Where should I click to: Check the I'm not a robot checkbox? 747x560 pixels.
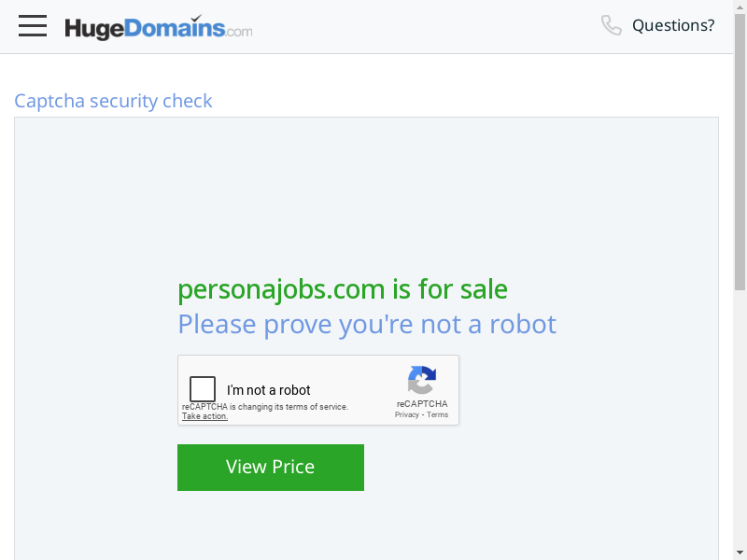(x=203, y=389)
